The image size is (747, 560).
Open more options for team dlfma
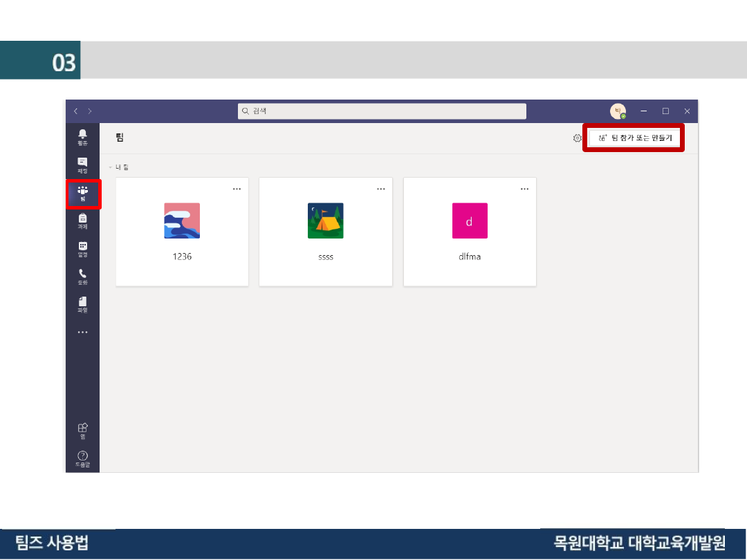pos(524,189)
